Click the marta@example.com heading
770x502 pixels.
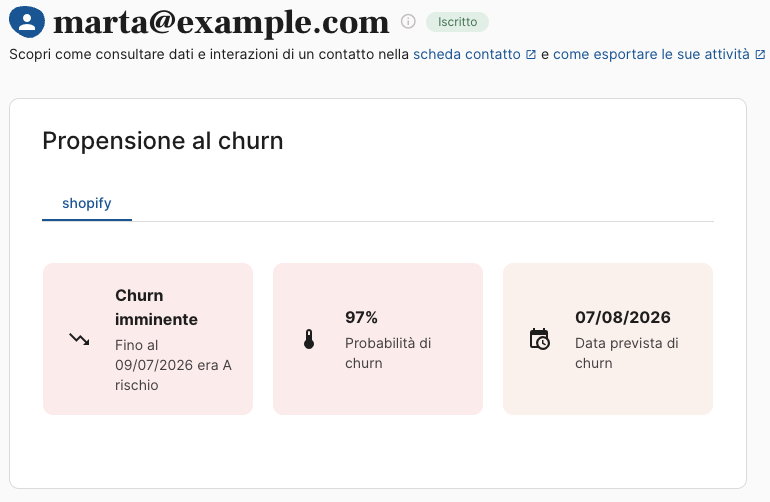coord(221,22)
